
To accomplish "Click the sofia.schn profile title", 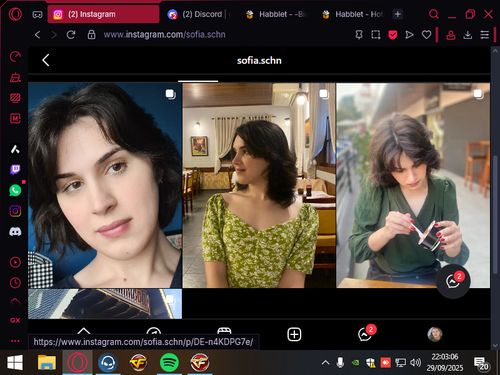I will click(x=259, y=60).
